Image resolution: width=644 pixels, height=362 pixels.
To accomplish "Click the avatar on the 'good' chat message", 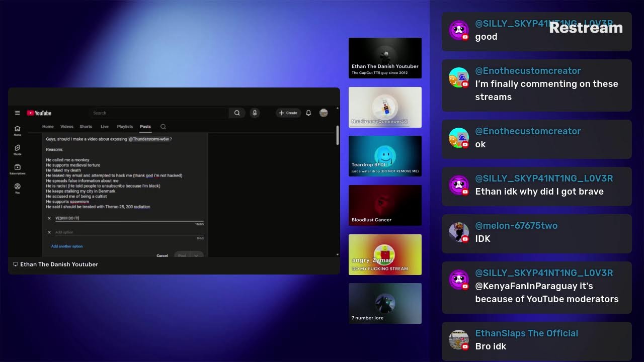I will [458, 30].
